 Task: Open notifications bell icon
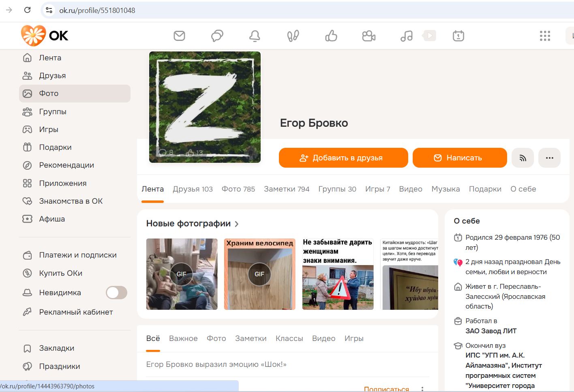(x=255, y=36)
